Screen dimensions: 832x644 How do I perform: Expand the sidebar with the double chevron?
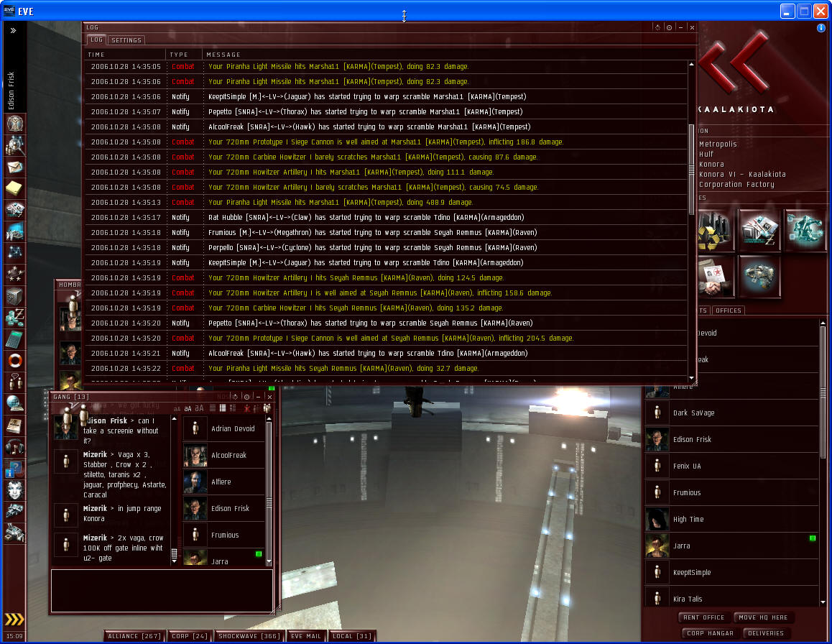tap(13, 30)
